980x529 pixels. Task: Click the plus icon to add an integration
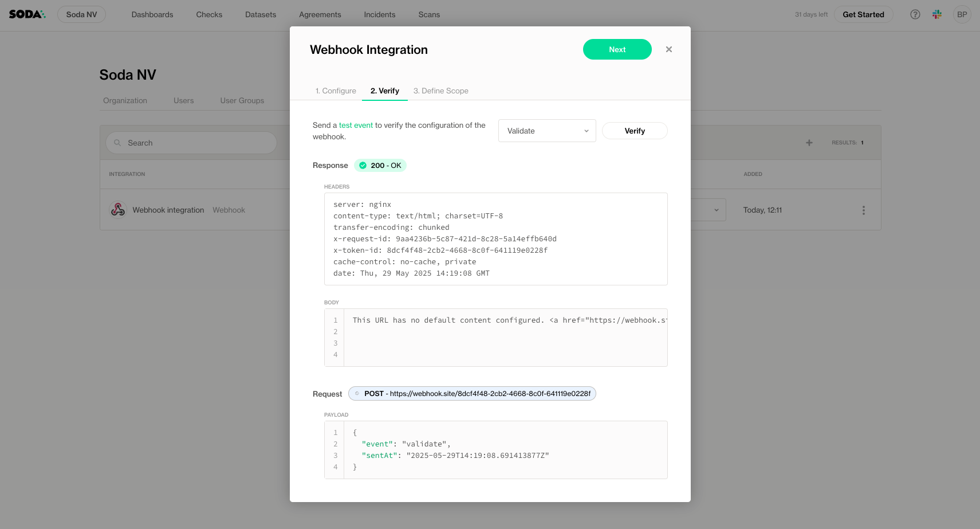pos(809,143)
